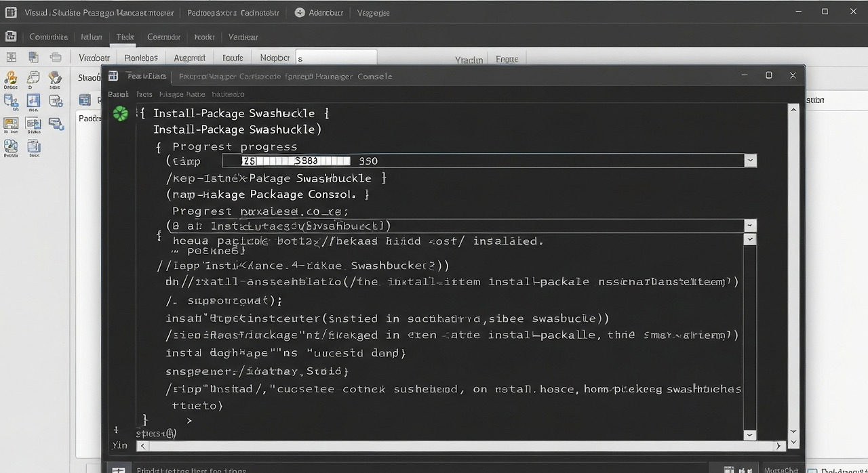
Task: Click the brush-like icon ending the first palette row
Action: (55, 79)
